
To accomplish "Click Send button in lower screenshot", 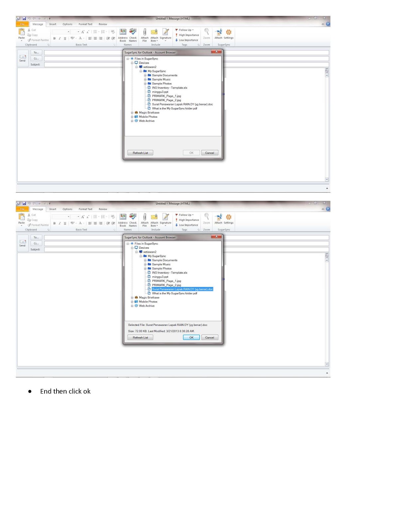I will [22, 243].
